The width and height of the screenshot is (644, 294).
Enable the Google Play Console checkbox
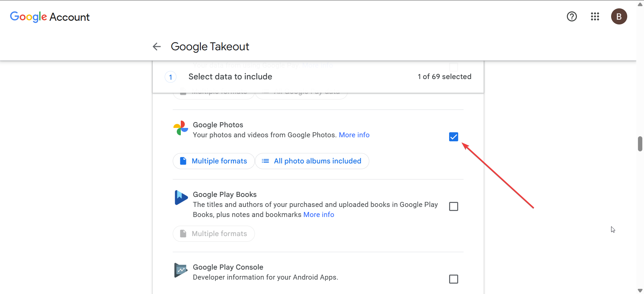(x=453, y=279)
